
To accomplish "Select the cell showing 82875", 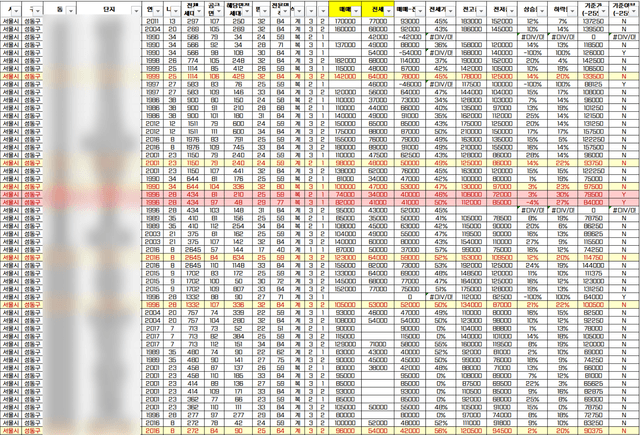I will [593, 392].
